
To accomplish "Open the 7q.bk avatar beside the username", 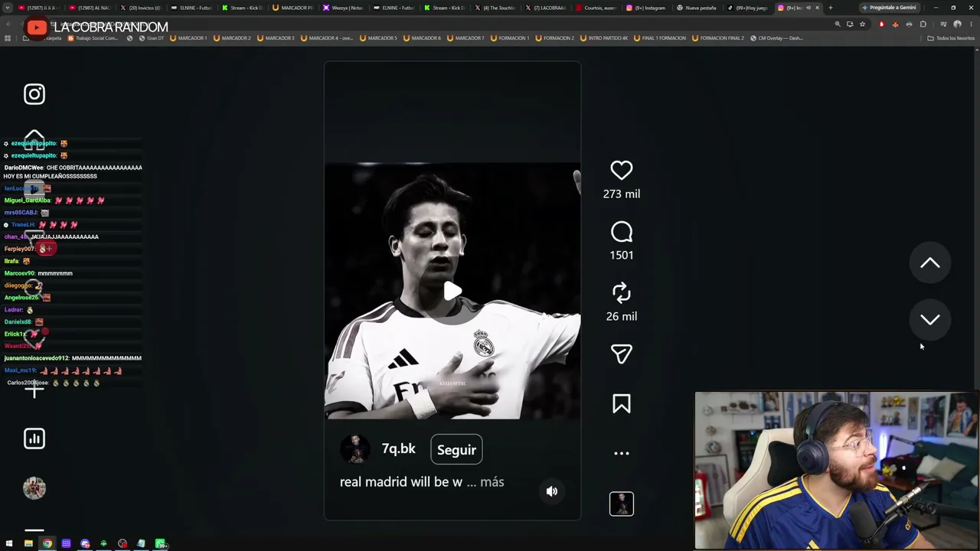I will (x=355, y=449).
